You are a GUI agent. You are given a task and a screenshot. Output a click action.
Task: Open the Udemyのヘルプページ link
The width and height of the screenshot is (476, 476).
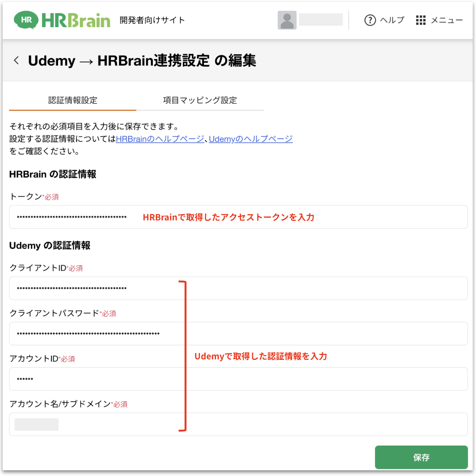[250, 139]
